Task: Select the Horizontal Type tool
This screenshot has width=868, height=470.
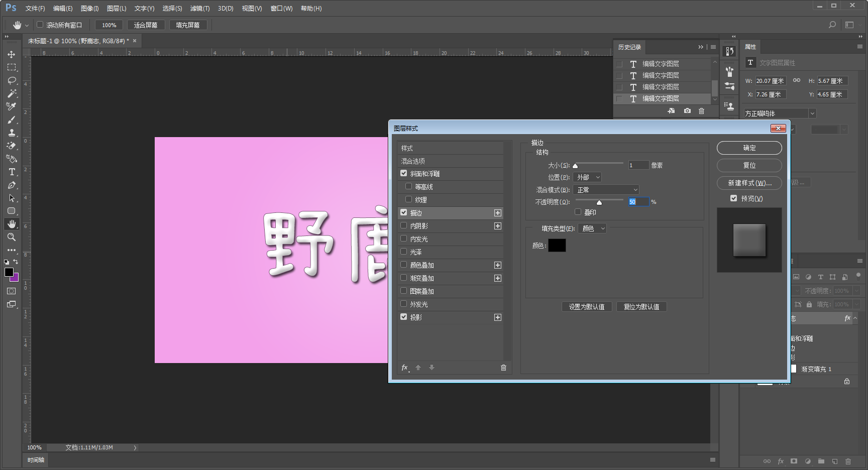Action: pyautogui.click(x=12, y=172)
